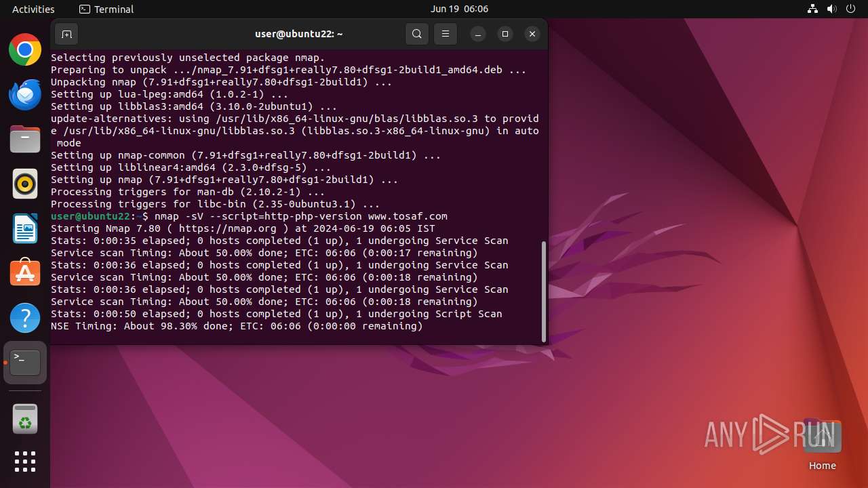Image resolution: width=868 pixels, height=488 pixels.
Task: Open LibreOffice Writer from the dock
Action: (x=25, y=228)
